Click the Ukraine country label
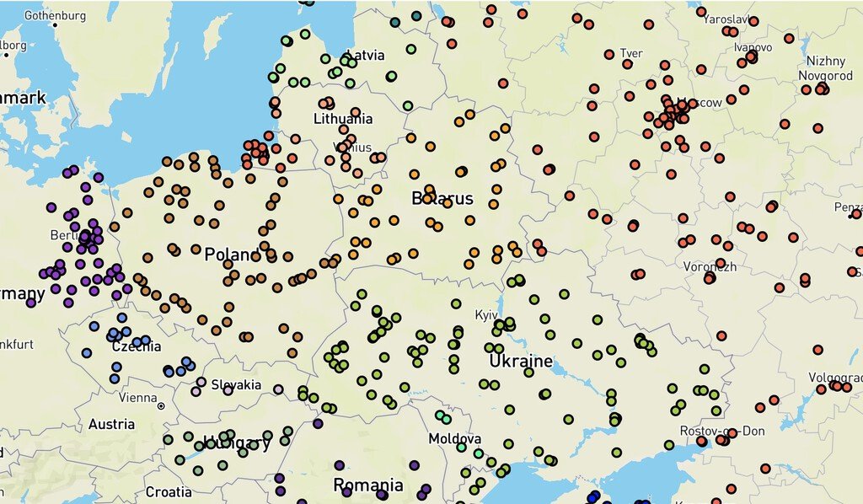This screenshot has width=863, height=504. pos(521,362)
